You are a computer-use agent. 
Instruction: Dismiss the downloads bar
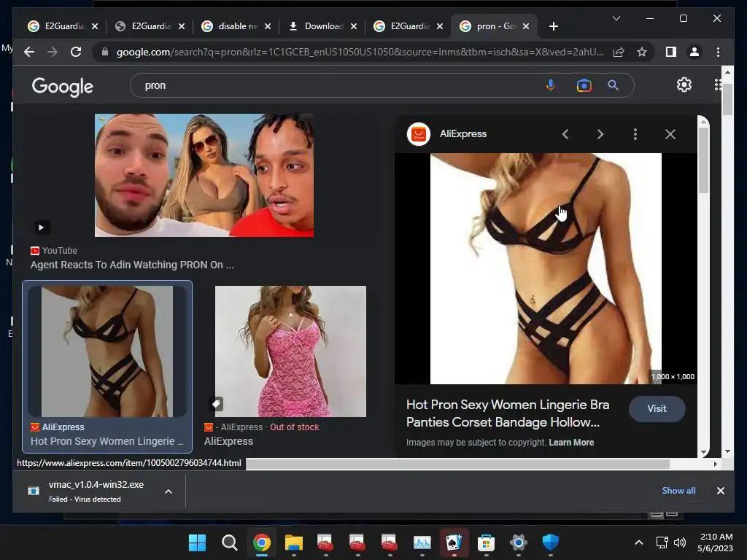click(x=720, y=491)
